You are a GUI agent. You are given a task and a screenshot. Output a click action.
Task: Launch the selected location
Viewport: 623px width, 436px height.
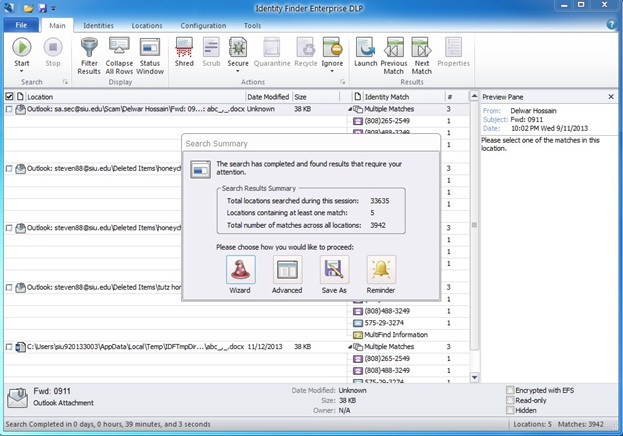coord(366,52)
